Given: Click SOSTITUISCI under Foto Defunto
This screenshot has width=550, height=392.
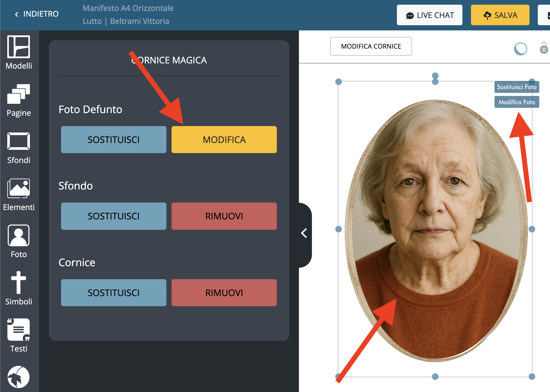Looking at the screenshot, I should coord(114,140).
